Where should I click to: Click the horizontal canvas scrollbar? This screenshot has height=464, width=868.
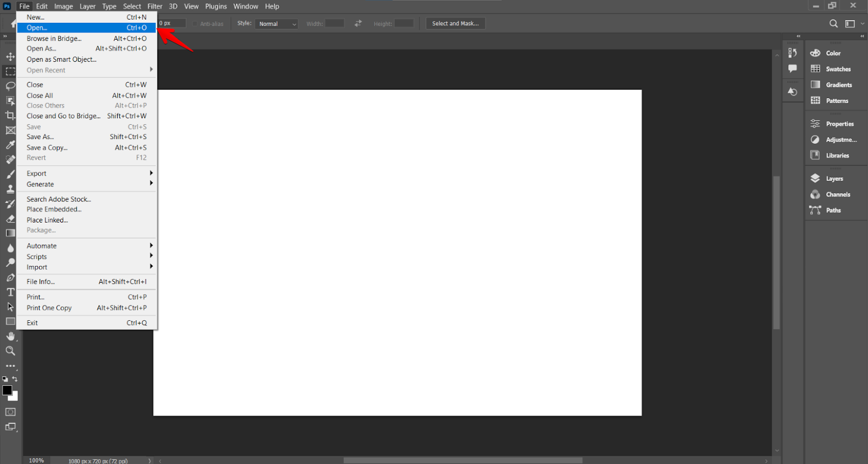463,460
